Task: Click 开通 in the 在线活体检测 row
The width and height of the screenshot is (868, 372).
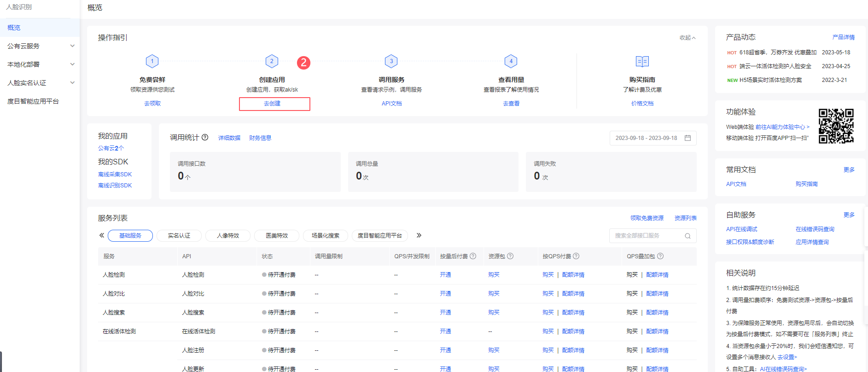Action: [445, 331]
